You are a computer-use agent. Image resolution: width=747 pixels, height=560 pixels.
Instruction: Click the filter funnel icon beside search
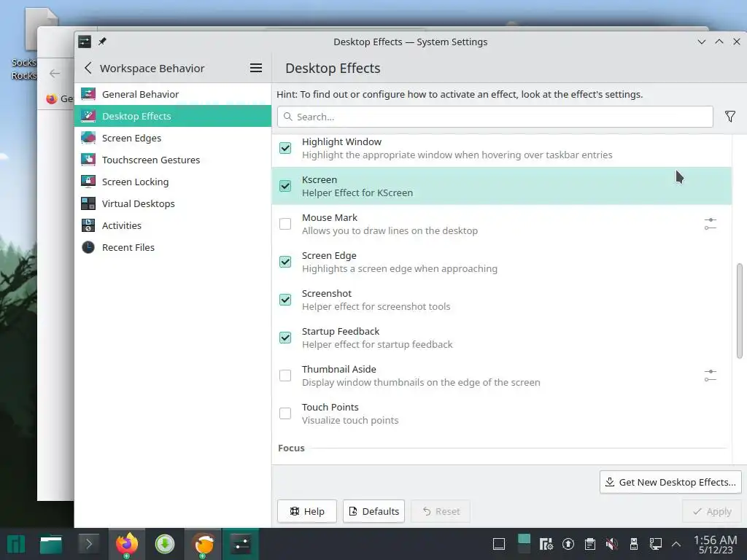[729, 117]
